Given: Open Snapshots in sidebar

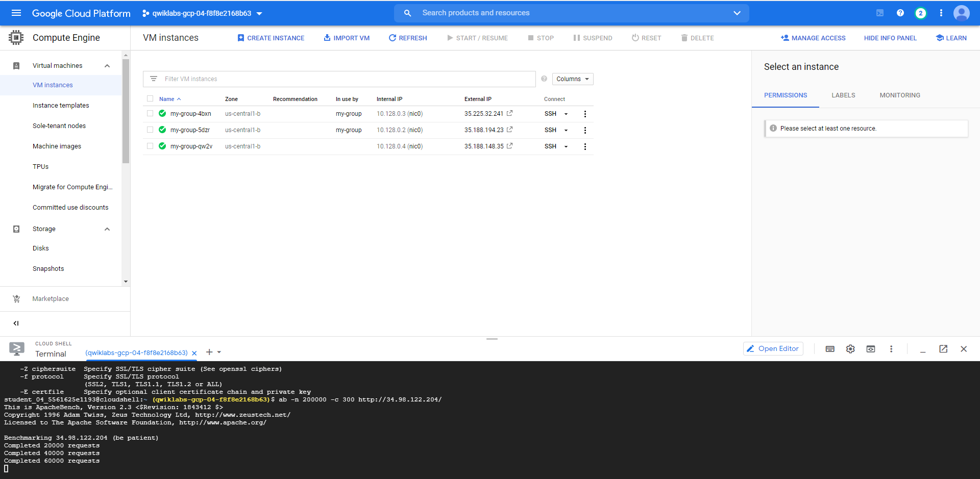Looking at the screenshot, I should 48,269.
